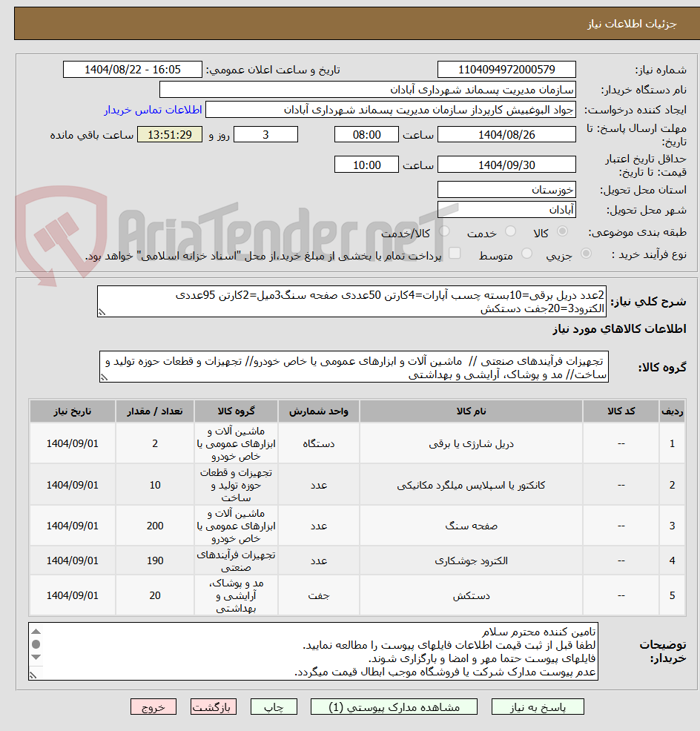Select خدمت radio option
Screen dimensions: 700x731
[x=510, y=231]
